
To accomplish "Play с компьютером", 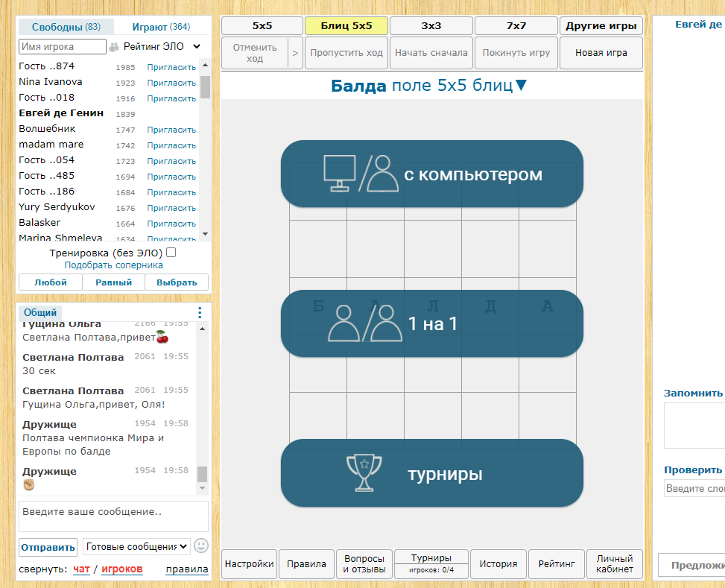I will pyautogui.click(x=432, y=174).
